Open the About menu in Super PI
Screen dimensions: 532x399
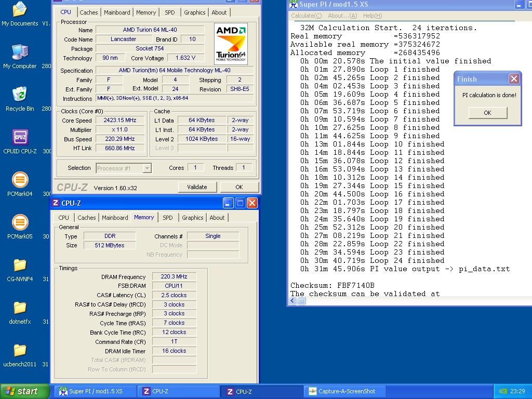click(342, 16)
